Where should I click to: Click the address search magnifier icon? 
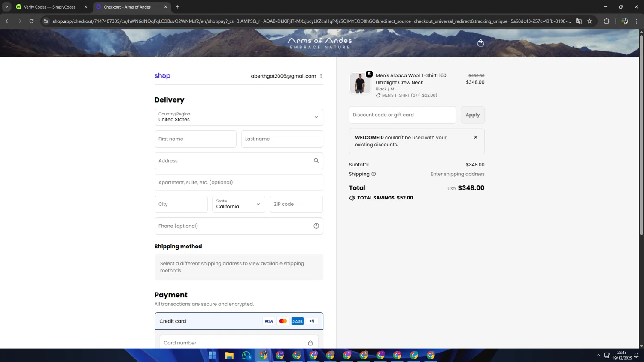pos(316,161)
